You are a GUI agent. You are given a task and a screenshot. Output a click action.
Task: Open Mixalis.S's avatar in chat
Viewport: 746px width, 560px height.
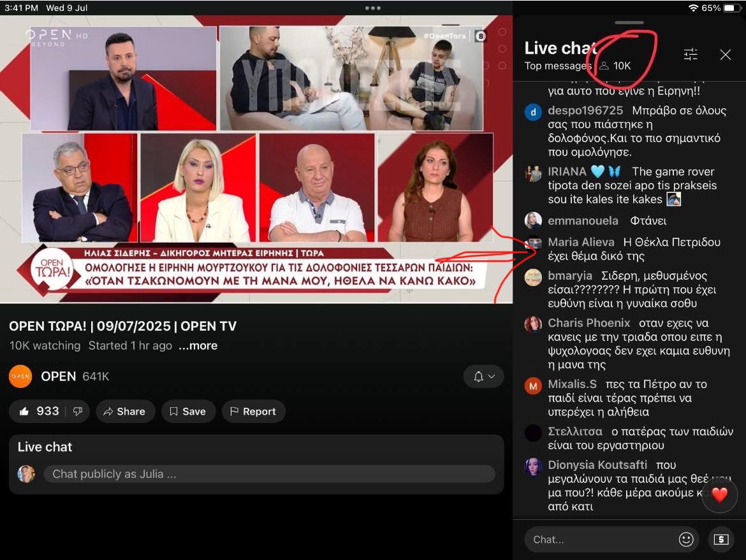[x=533, y=386]
